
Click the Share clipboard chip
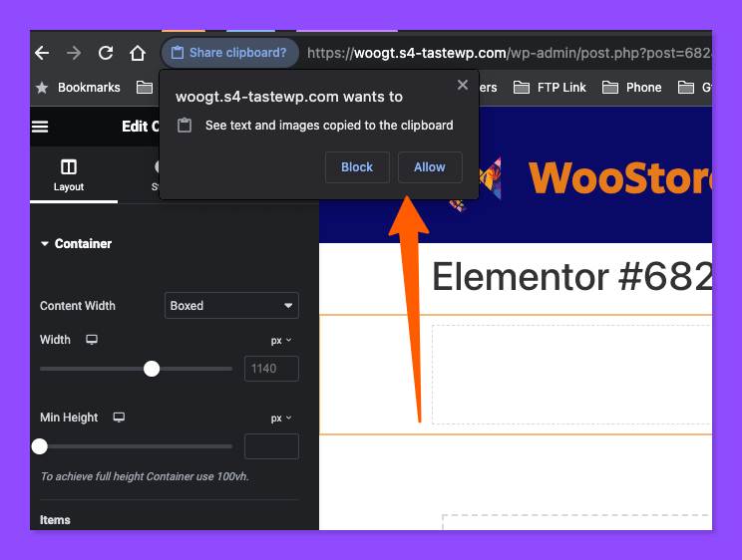[x=229, y=53]
